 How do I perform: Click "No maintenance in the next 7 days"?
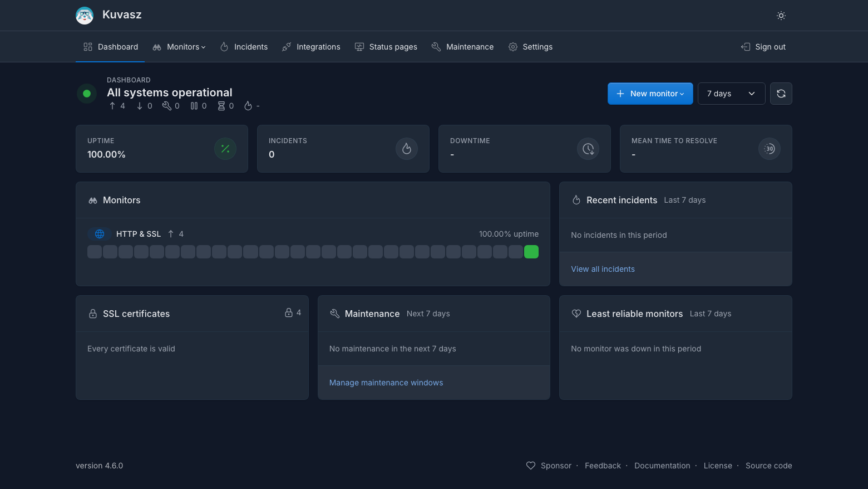(x=393, y=349)
